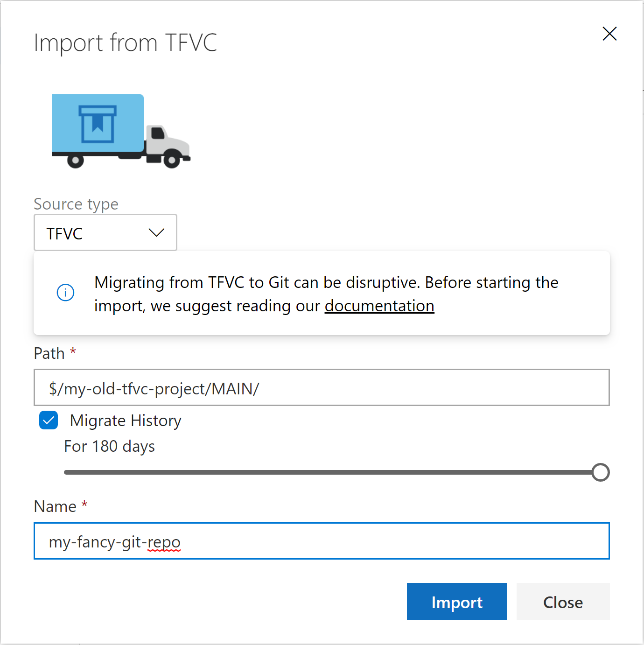This screenshot has width=644, height=645.
Task: Close the Import from TFVC dialog with X
Action: (x=609, y=34)
